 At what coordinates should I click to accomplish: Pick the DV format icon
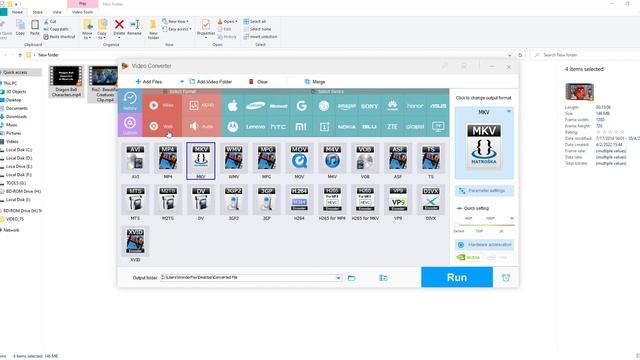pyautogui.click(x=201, y=200)
